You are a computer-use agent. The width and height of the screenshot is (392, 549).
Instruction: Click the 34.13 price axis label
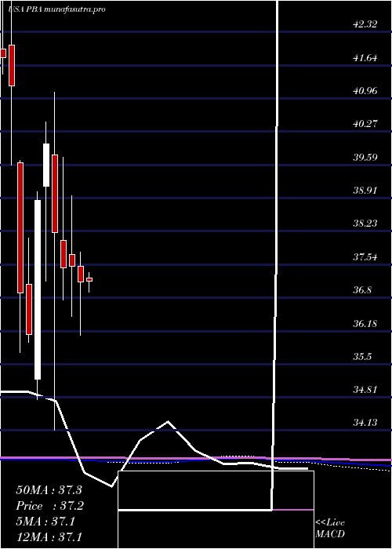point(365,423)
